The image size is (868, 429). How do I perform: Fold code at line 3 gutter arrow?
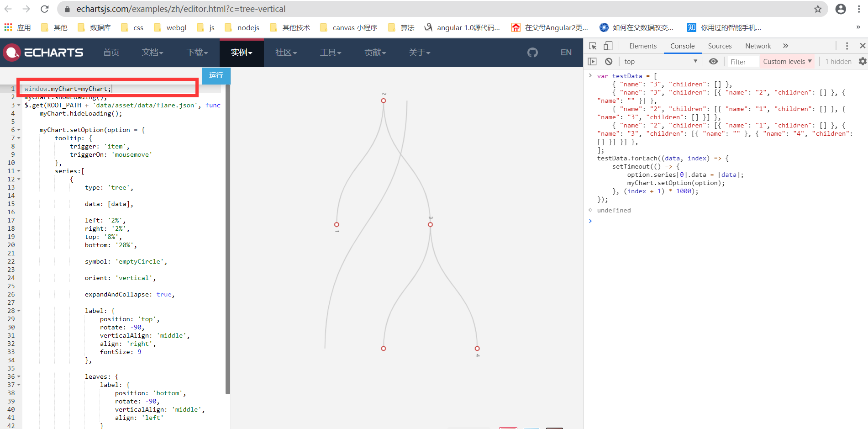19,105
